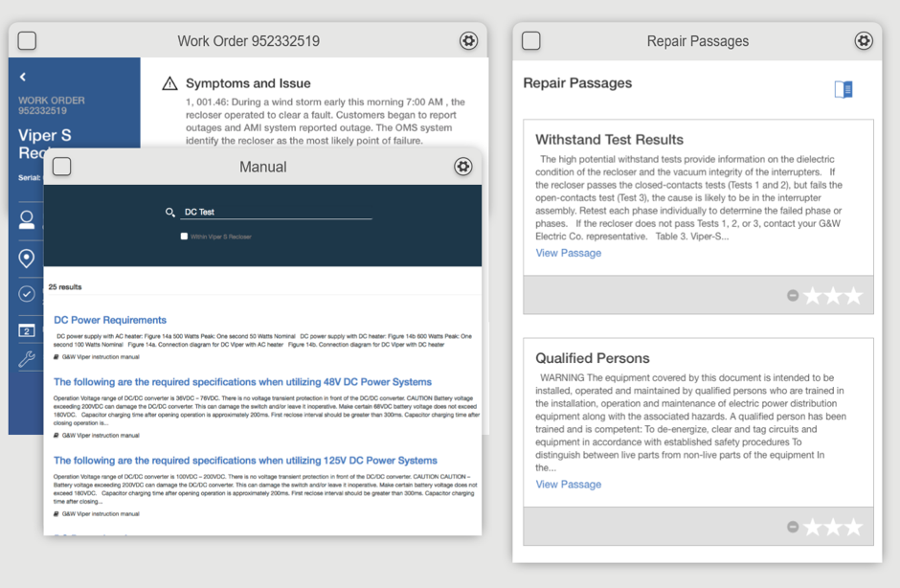
Task: Tick the Work Order panel checkbox
Action: tap(27, 41)
